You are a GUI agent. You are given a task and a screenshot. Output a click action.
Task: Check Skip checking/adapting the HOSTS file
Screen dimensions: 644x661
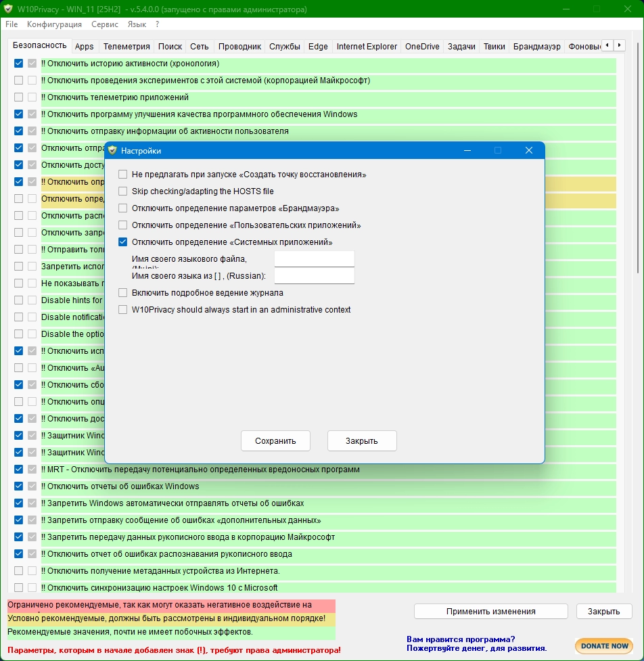pos(122,191)
